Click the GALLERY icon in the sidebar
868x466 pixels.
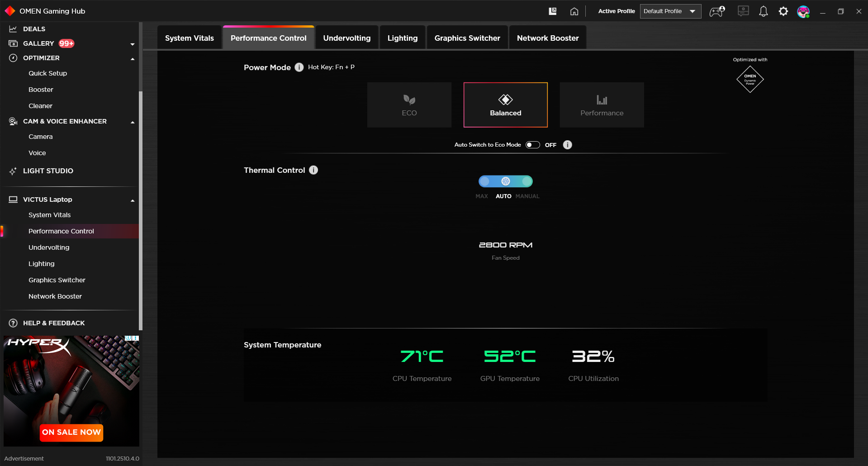pos(13,43)
